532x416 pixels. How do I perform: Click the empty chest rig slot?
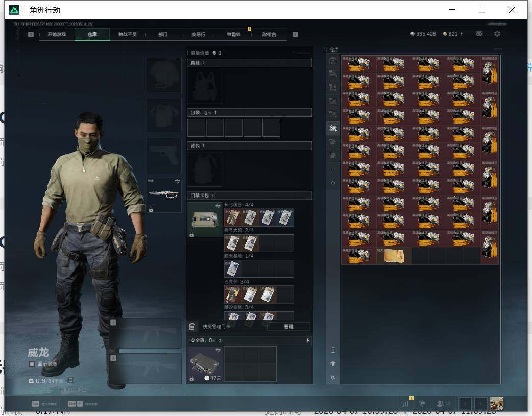(205, 87)
